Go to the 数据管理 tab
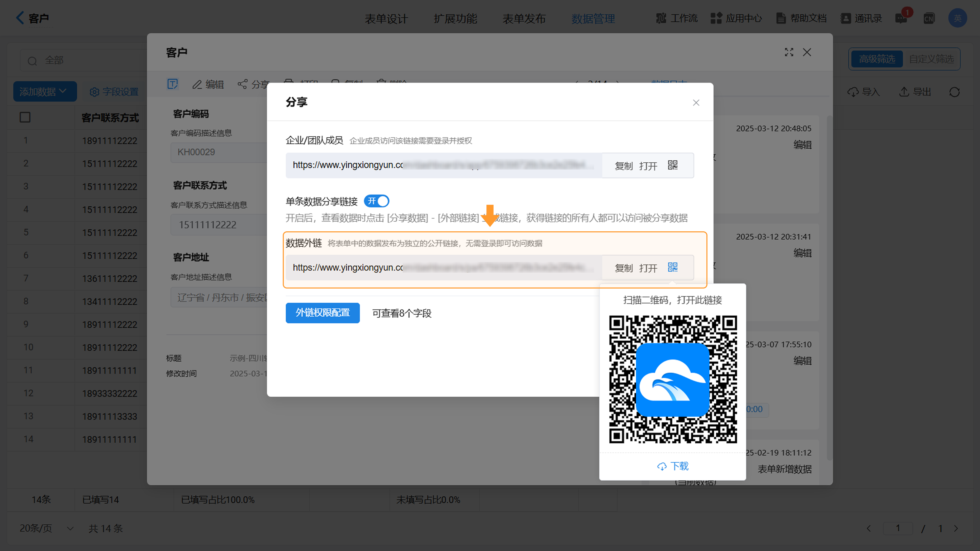 tap(593, 18)
